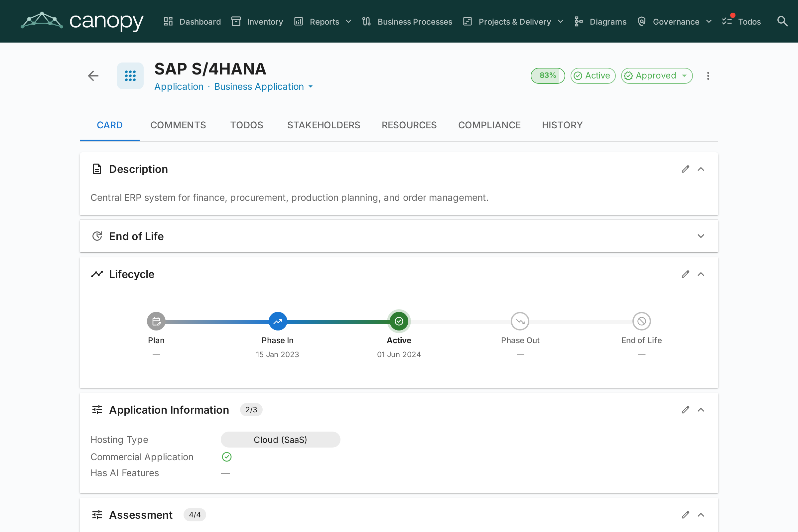Click the Active status badge

pyautogui.click(x=593, y=76)
